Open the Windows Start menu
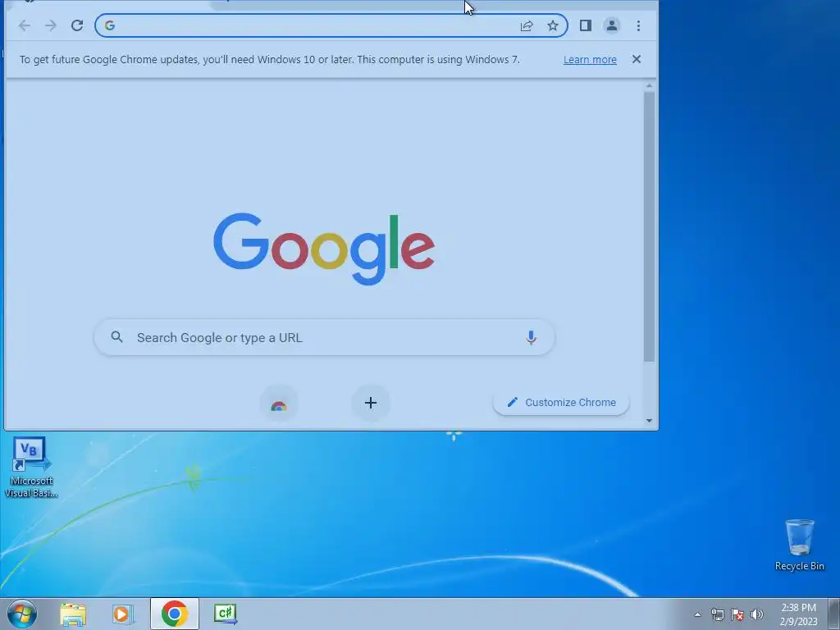This screenshot has width=840, height=630. click(22, 614)
